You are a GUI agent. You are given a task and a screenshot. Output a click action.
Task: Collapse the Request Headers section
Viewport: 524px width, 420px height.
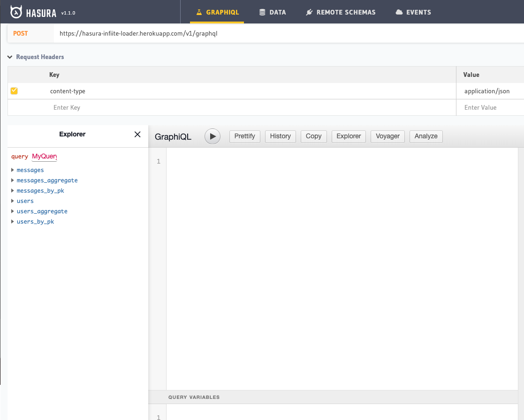tap(10, 57)
